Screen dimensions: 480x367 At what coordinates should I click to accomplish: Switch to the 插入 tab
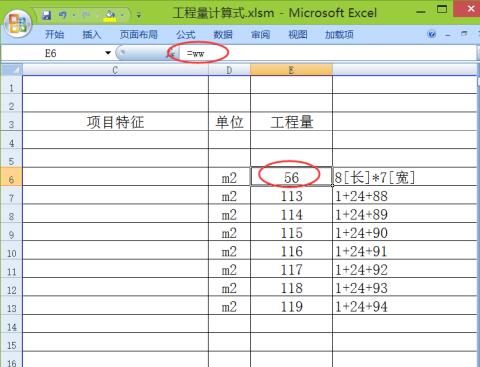[92, 34]
